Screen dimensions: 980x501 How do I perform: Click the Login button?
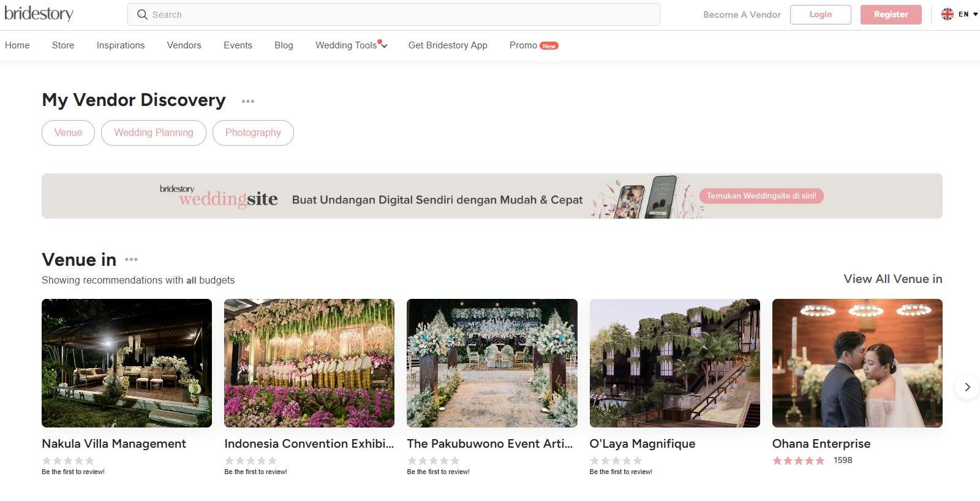[820, 15]
